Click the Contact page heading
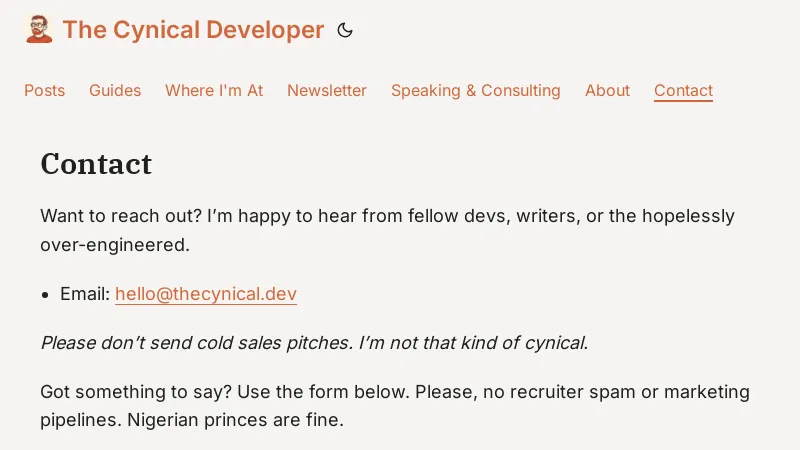The width and height of the screenshot is (800, 450). [x=96, y=164]
